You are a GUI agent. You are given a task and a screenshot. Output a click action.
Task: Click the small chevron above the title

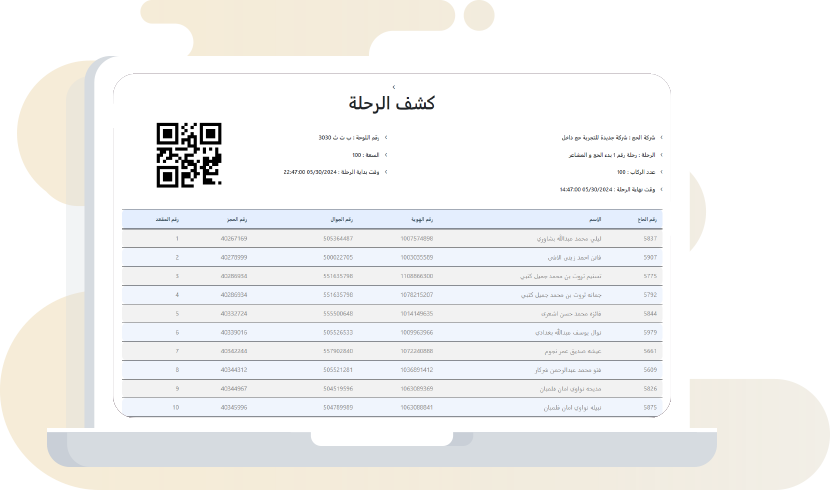pos(393,88)
